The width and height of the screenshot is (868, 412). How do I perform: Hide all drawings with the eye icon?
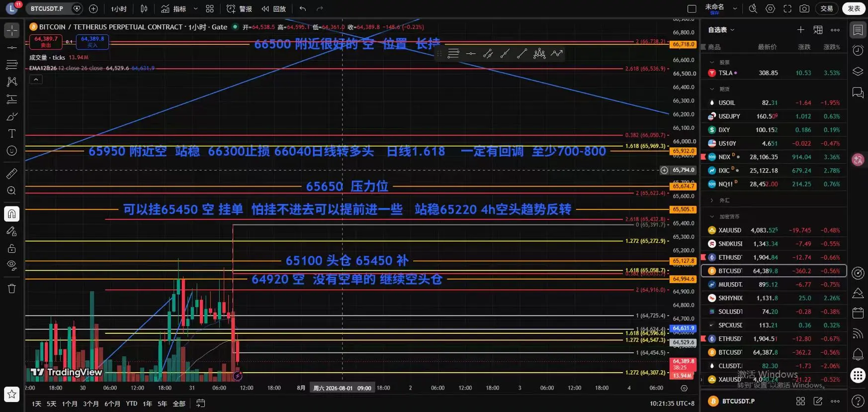click(12, 265)
